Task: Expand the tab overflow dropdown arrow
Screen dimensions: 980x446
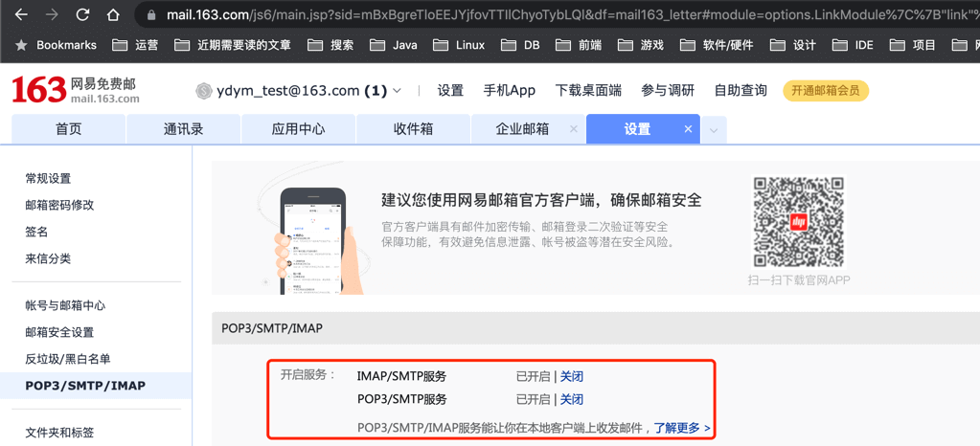Action: [x=715, y=130]
